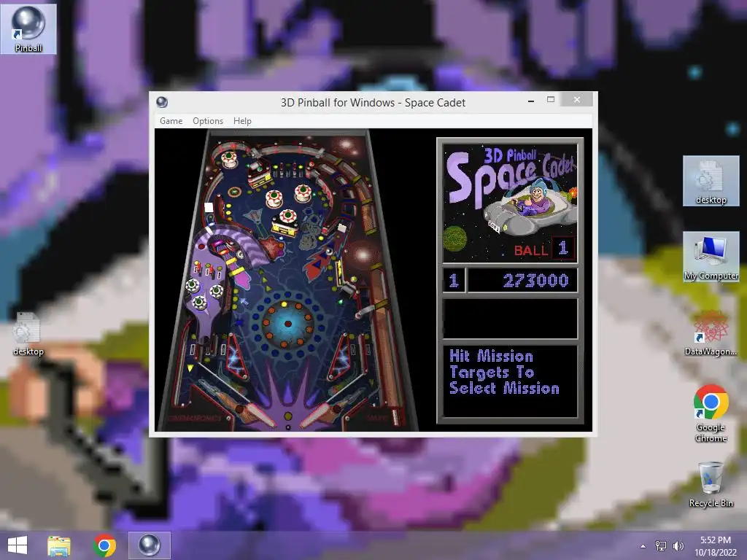This screenshot has width=747, height=560.
Task: Click the pinball icon in title bar
Action: [162, 102]
